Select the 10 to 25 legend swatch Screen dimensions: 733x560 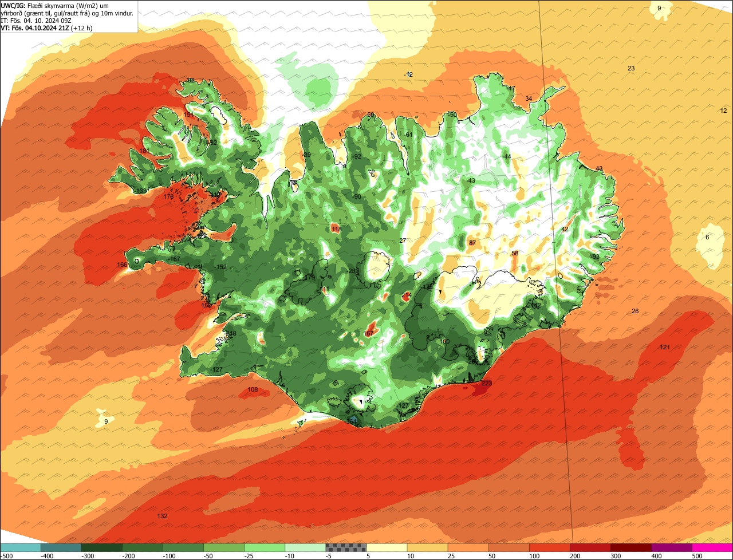coord(427,547)
